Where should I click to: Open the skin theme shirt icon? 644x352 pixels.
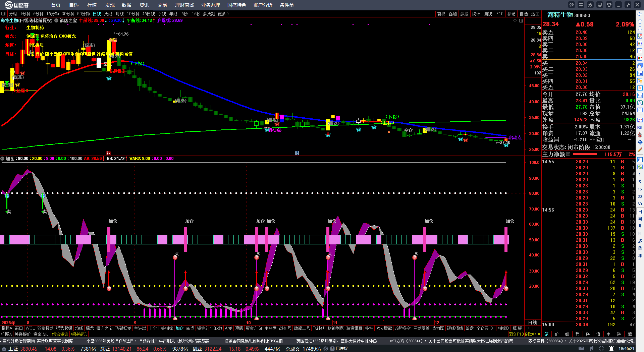(609, 5)
